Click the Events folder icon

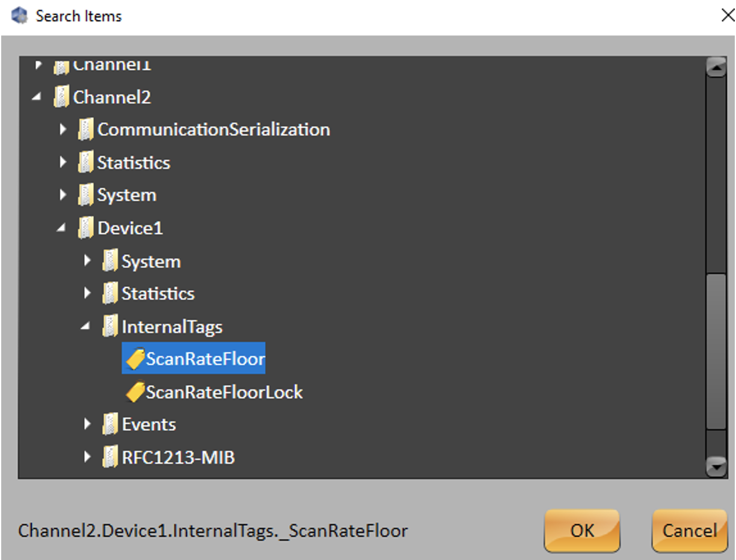click(110, 425)
